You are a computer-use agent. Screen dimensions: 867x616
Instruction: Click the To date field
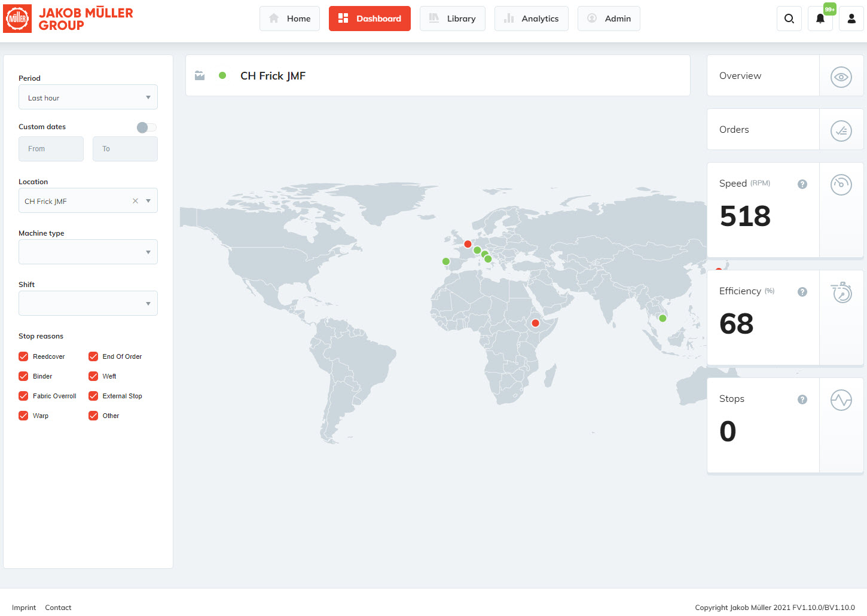(x=125, y=149)
